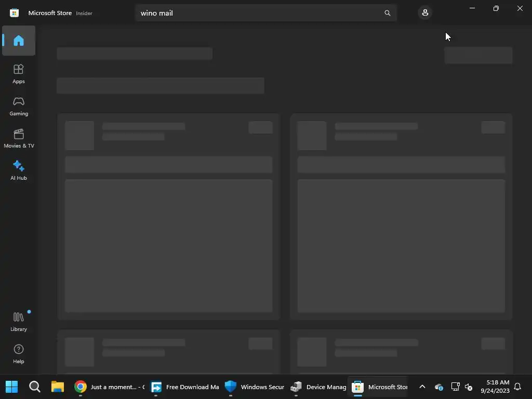Restore down the Microsoft Store window
532x399 pixels.
coord(496,8)
